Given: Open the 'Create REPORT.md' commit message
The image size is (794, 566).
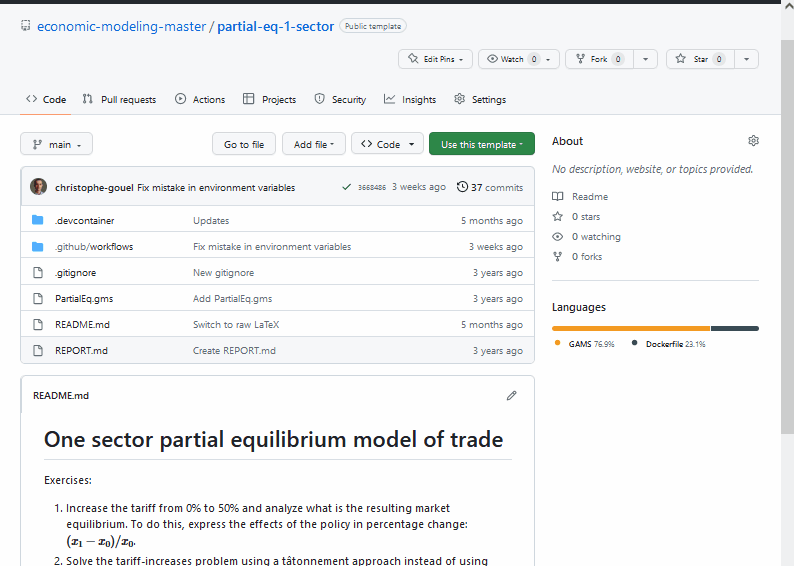Looking at the screenshot, I should coord(234,351).
